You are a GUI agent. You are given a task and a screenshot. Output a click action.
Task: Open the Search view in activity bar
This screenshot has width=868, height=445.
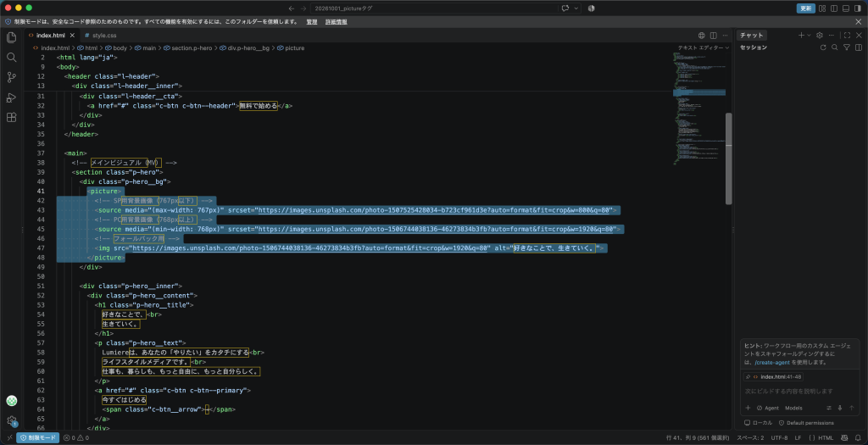(11, 57)
